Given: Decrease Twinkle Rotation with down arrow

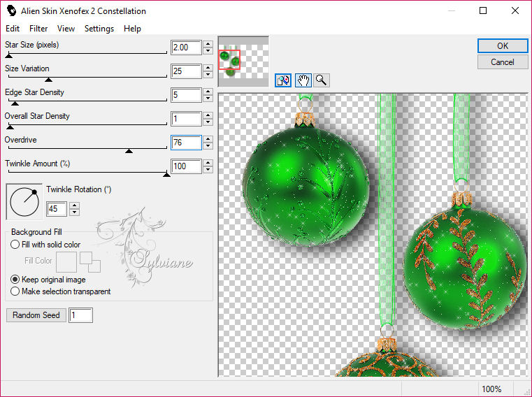Looking at the screenshot, I should [75, 212].
